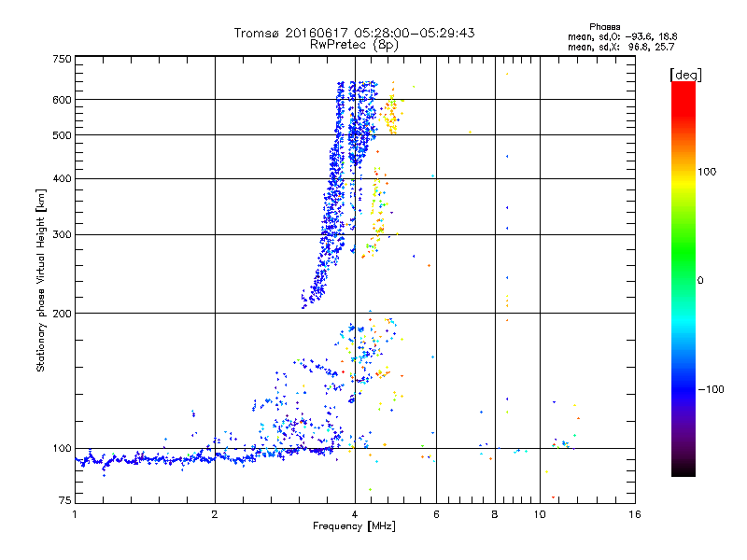Click the '[deg]' colorbar unit label
Viewport: 747px width, 560px height.
pos(685,75)
